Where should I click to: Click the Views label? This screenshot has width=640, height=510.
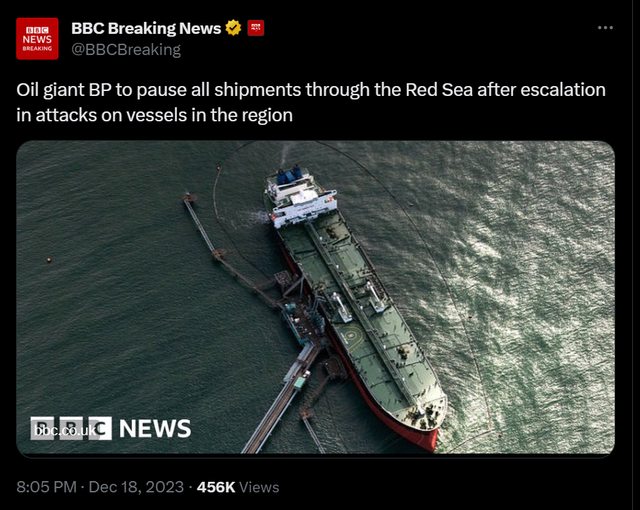coord(259,487)
